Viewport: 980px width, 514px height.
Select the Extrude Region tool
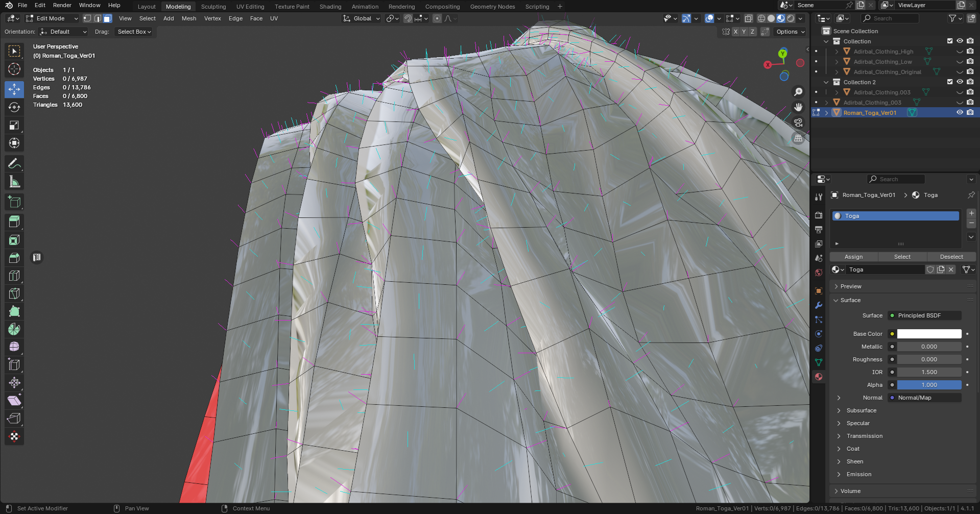point(14,222)
